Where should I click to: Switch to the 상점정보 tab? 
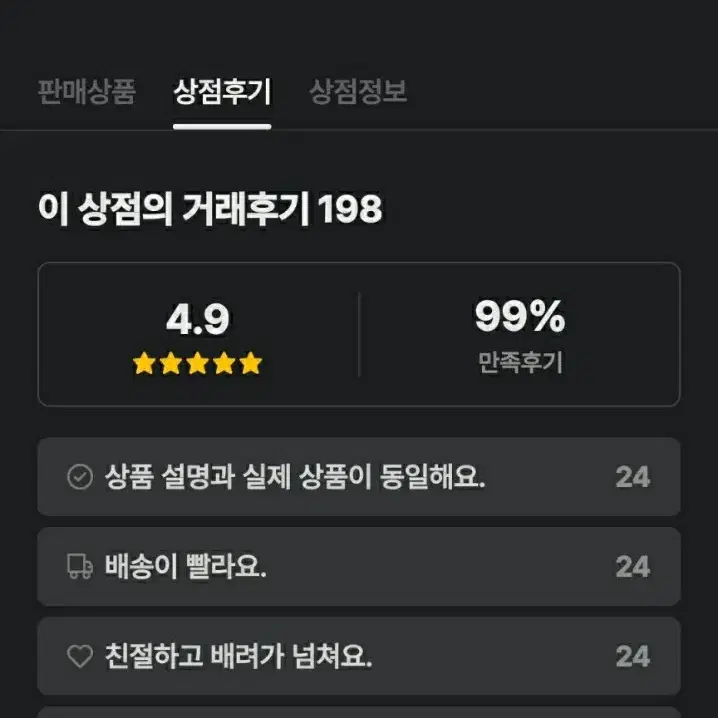358,92
